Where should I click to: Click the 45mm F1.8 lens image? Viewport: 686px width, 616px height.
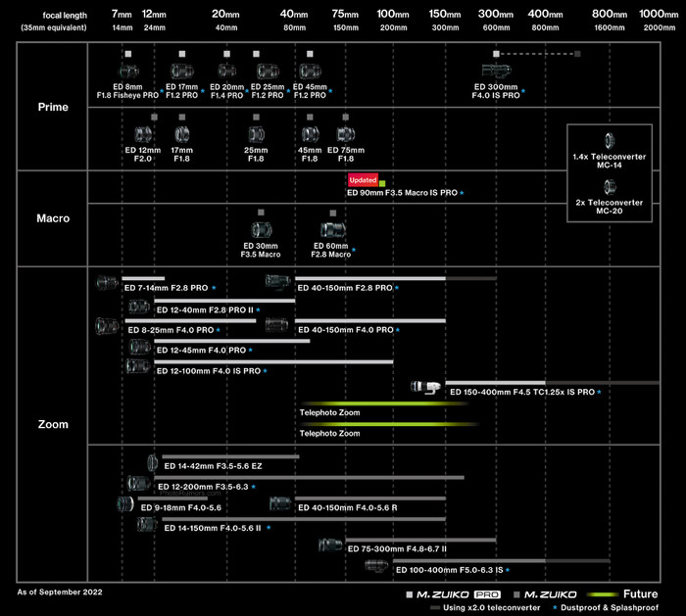tap(311, 134)
